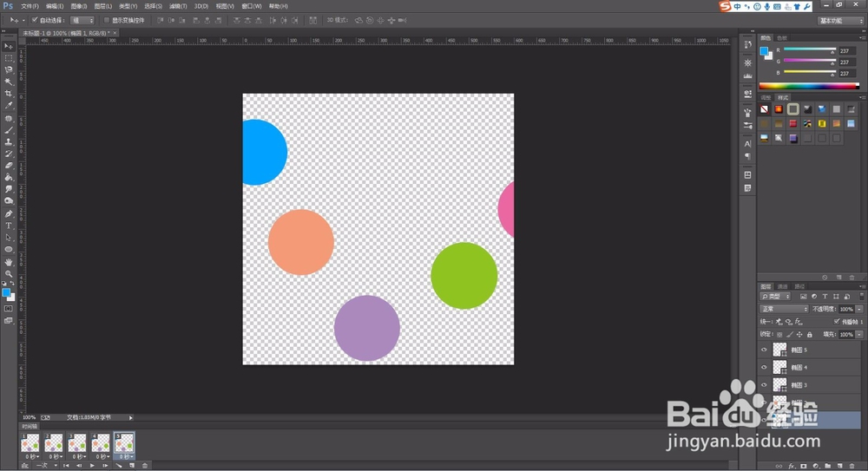Select the Lasso tool
868x471 pixels.
pos(9,69)
